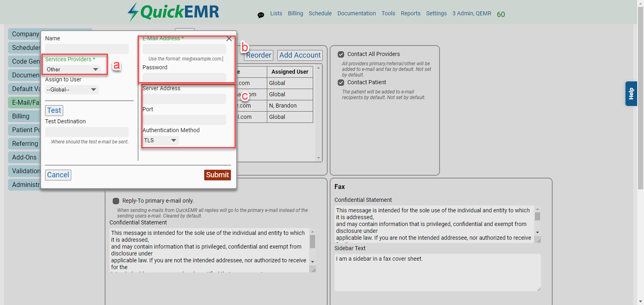Click the Name input field

click(x=87, y=49)
